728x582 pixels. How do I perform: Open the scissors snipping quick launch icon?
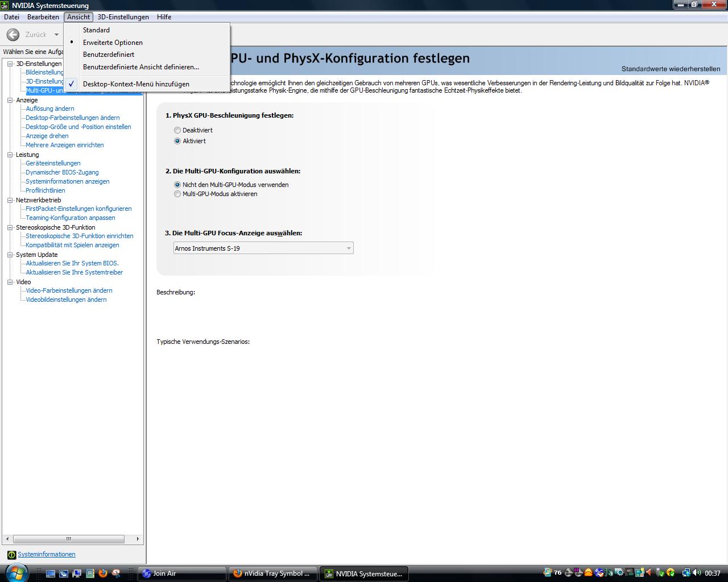tap(116, 573)
